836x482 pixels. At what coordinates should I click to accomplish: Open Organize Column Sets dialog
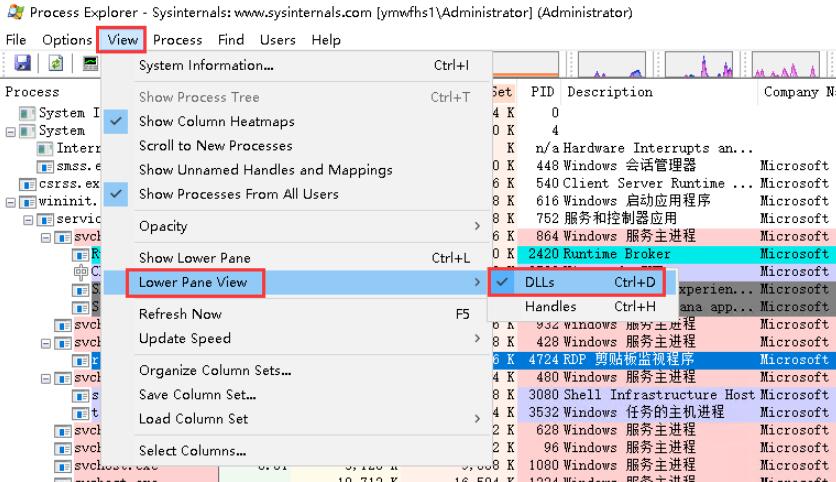[x=296, y=371]
